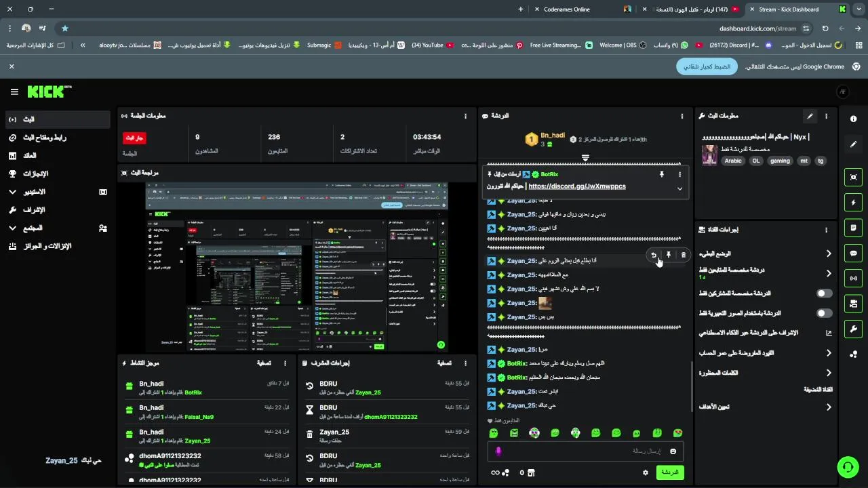Image resolution: width=868 pixels, height=488 pixels.
Task: Click the broadcast signal icon in the right rail
Action: click(x=853, y=278)
